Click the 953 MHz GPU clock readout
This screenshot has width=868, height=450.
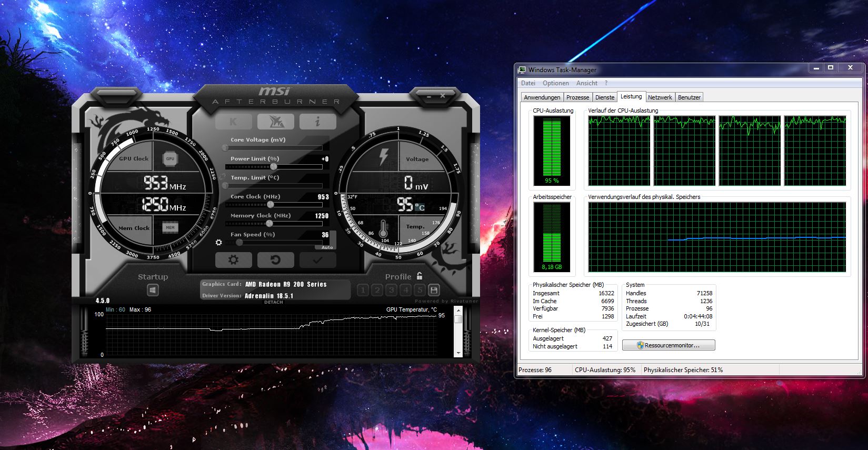[x=165, y=183]
